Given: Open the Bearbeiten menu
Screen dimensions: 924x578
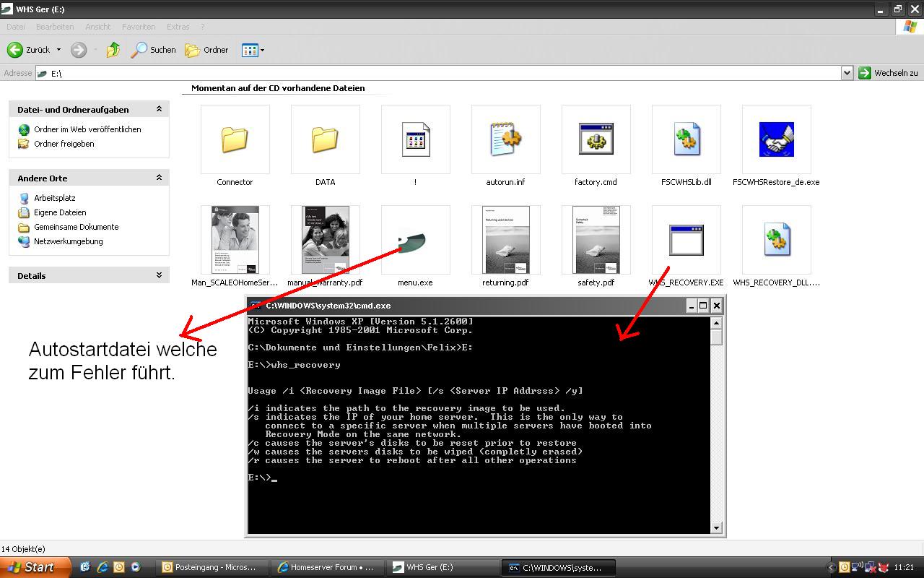Looking at the screenshot, I should click(x=55, y=27).
